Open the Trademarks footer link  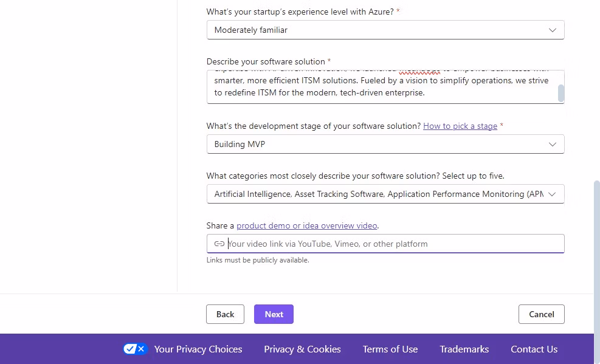click(x=464, y=349)
